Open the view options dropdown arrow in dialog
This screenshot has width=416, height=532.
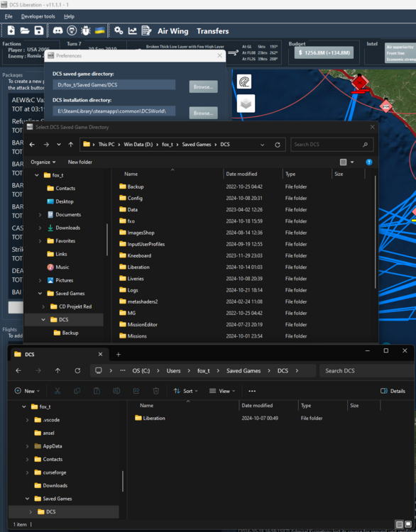pyautogui.click(x=352, y=162)
